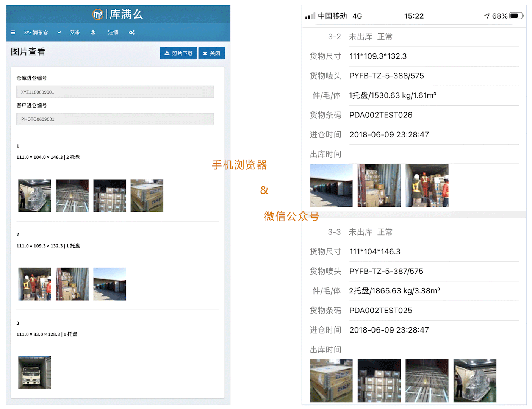Open the settings gears icon
The width and height of the screenshot is (532, 409).
click(132, 33)
